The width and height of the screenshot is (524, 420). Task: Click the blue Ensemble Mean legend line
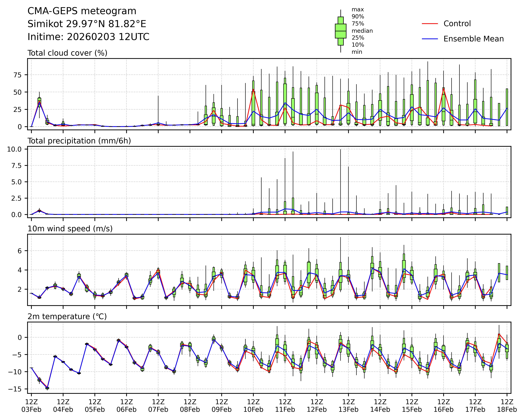tap(430, 39)
